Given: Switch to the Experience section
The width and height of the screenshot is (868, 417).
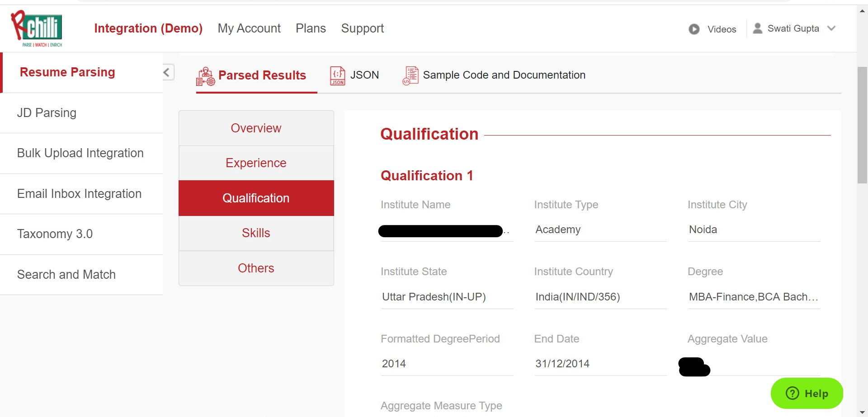Looking at the screenshot, I should click(x=256, y=163).
